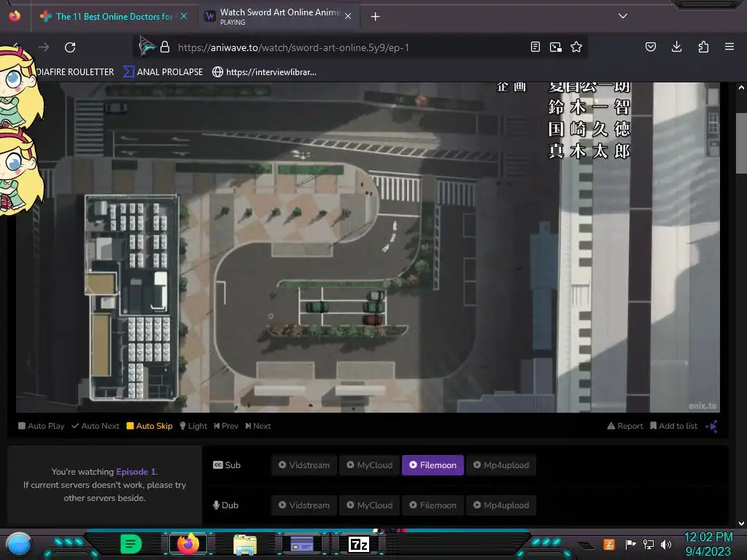Toggle the Auto Play checkbox
The image size is (747, 560).
[x=42, y=426]
